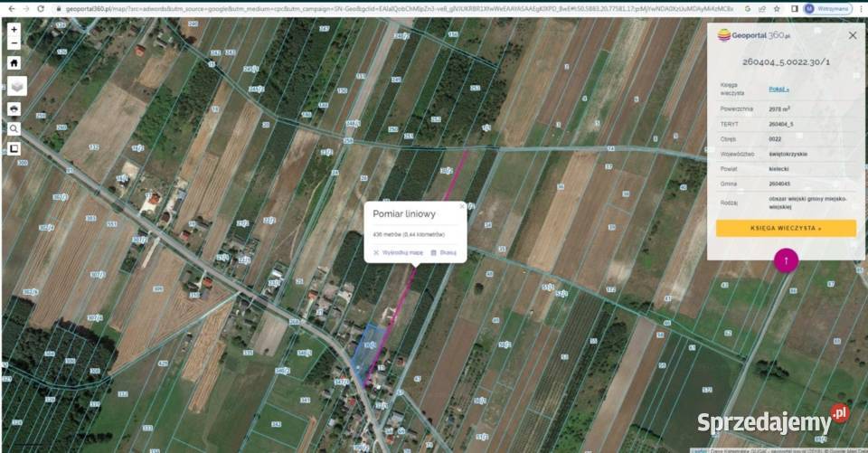Click the yellow KSIĘGA WIECZYSTA button
868x453 pixels.
tap(786, 228)
